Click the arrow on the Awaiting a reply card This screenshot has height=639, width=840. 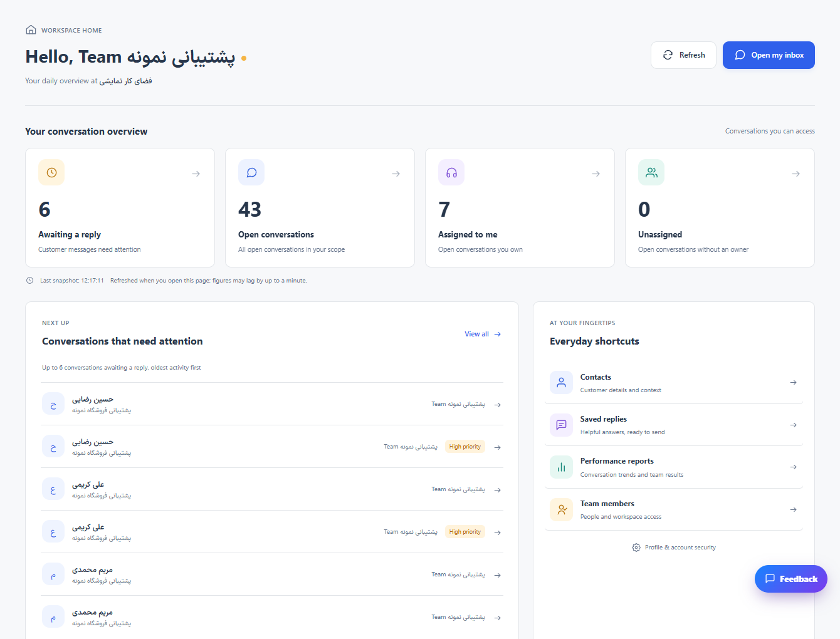196,174
